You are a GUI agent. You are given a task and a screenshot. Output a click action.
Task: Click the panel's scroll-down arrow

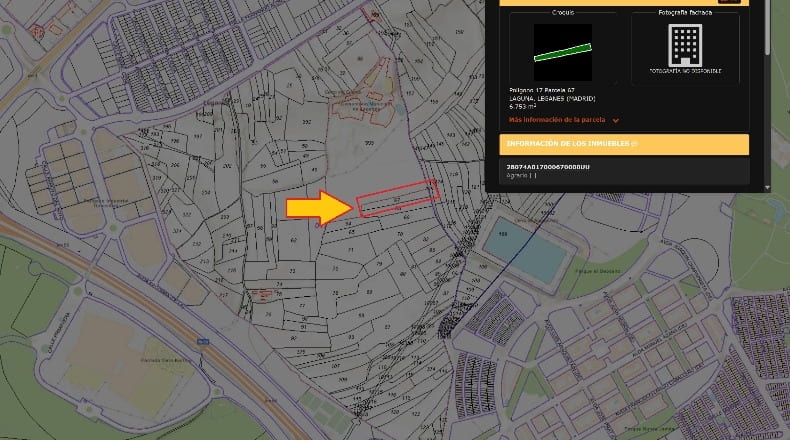tap(767, 187)
